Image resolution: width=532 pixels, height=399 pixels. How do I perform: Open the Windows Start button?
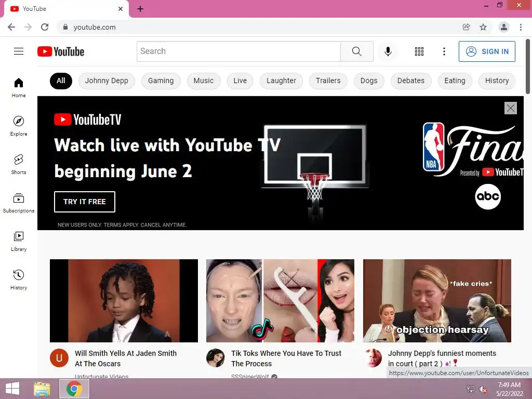coord(12,389)
